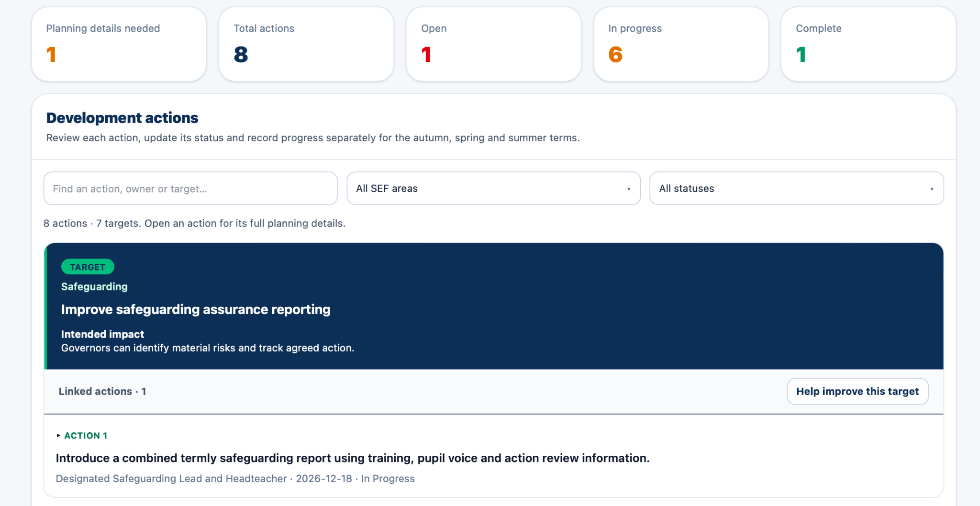This screenshot has width=980, height=506.
Task: Click the 'Improve safeguarding assurance reporting' target title
Action: tap(196, 310)
